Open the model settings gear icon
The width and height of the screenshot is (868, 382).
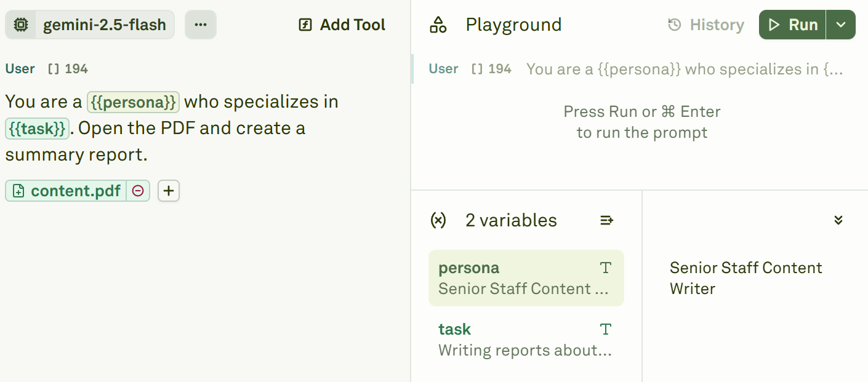pos(20,25)
